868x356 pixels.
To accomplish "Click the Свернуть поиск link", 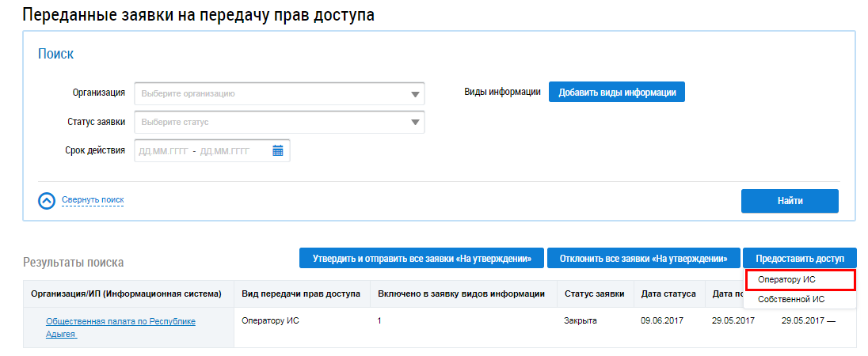I will click(93, 200).
